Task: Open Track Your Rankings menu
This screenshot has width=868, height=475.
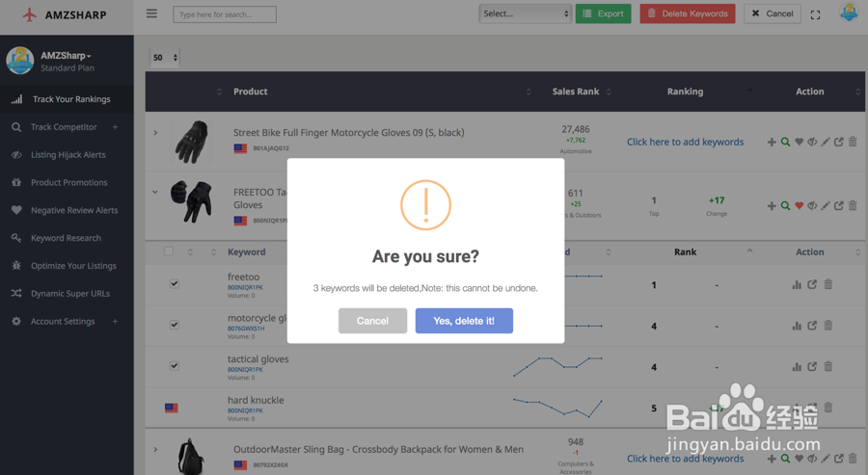Action: pyautogui.click(x=67, y=99)
